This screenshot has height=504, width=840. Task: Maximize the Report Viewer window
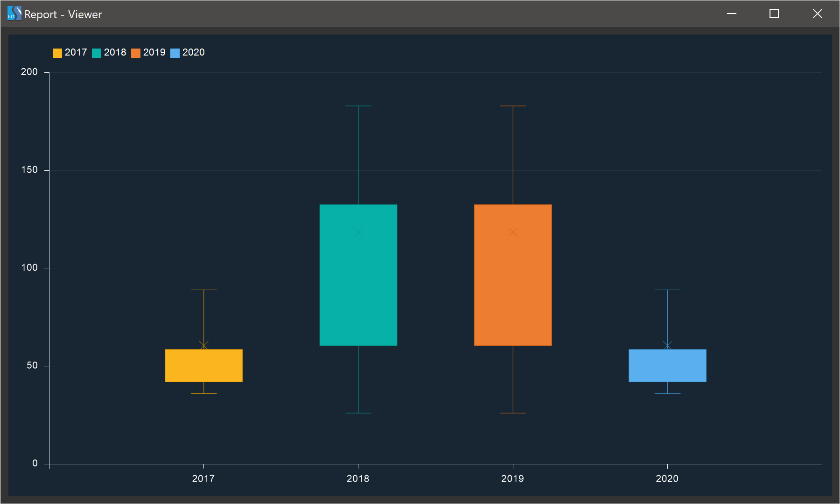[x=774, y=14]
